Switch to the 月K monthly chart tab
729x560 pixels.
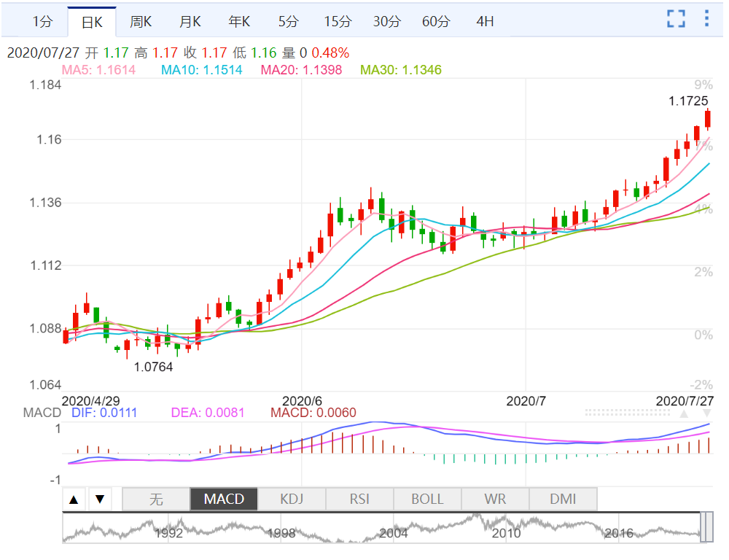coord(190,21)
